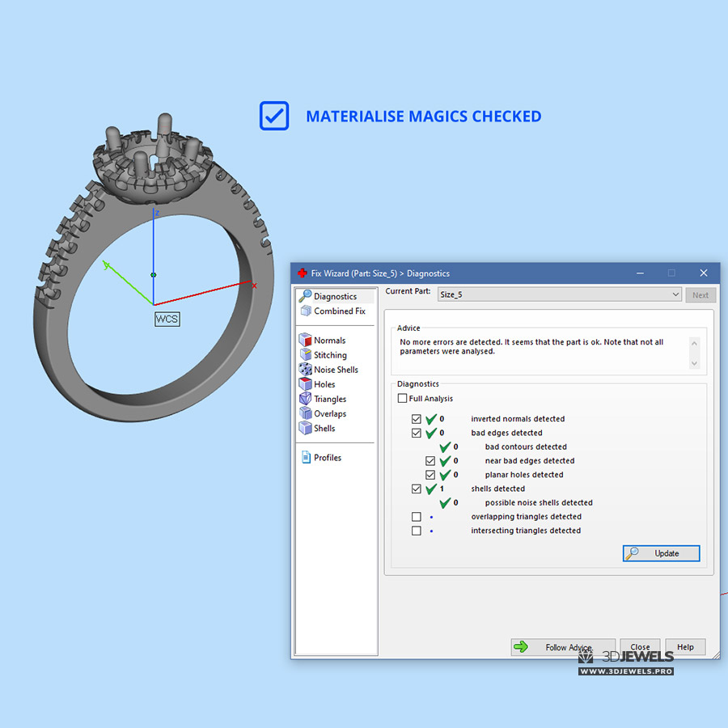
Task: Close the Fix Wizard window with X
Action: pyautogui.click(x=704, y=273)
